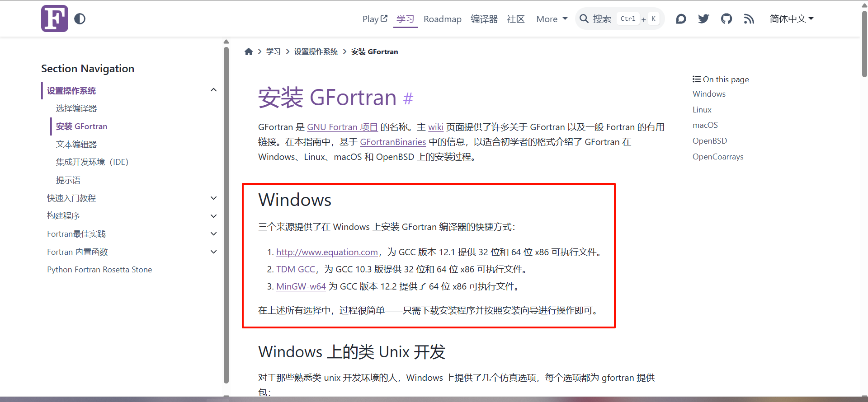This screenshot has width=868, height=402.
Task: Open the external Play link
Action: pyautogui.click(x=374, y=19)
